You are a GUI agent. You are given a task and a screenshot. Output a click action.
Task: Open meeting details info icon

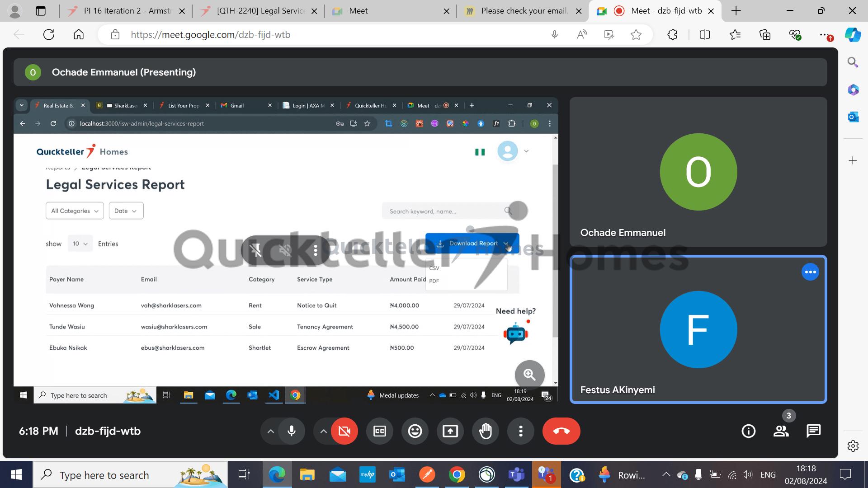click(749, 431)
